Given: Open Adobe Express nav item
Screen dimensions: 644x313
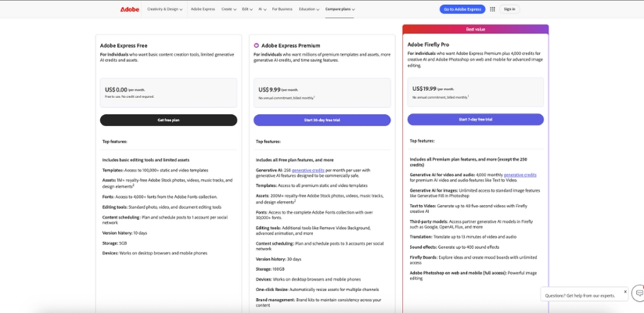Looking at the screenshot, I should [203, 9].
